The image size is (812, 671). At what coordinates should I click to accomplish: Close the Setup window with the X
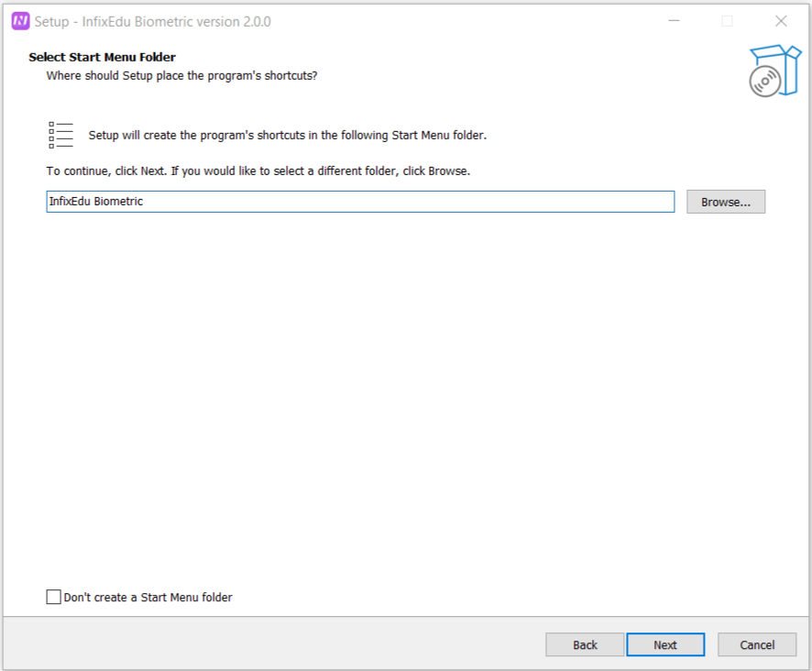pos(781,21)
